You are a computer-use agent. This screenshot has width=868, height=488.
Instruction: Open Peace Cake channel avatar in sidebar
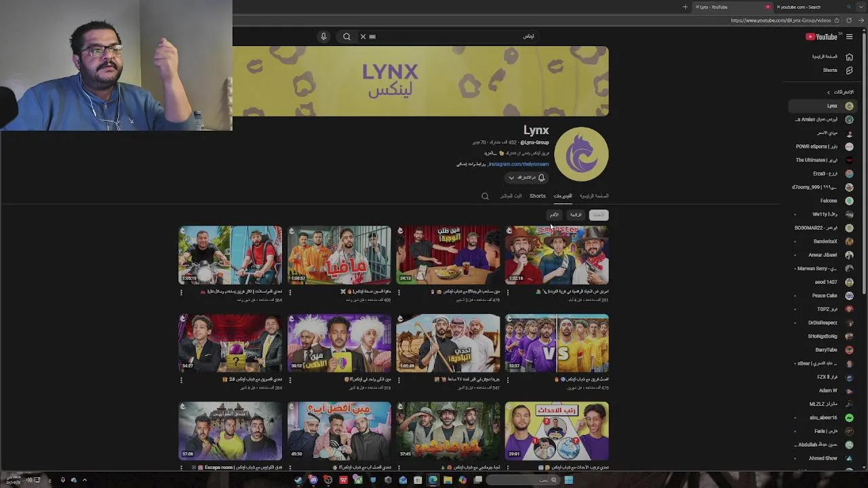coord(849,296)
